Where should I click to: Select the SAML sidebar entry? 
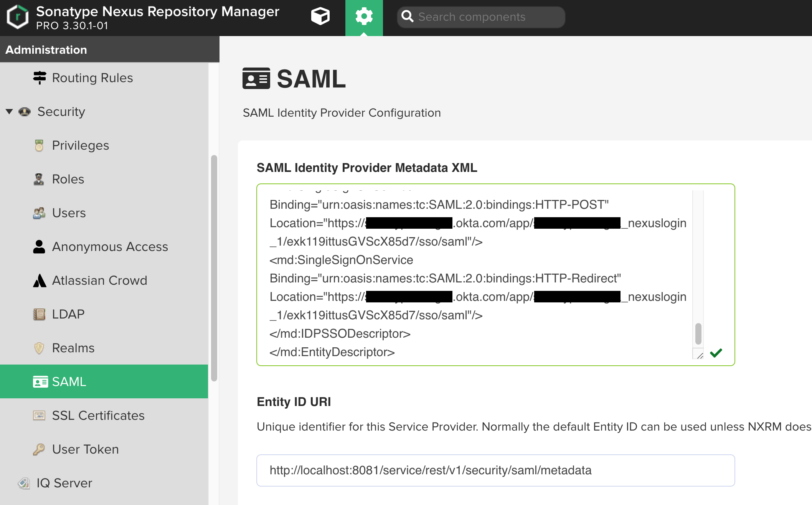[69, 382]
